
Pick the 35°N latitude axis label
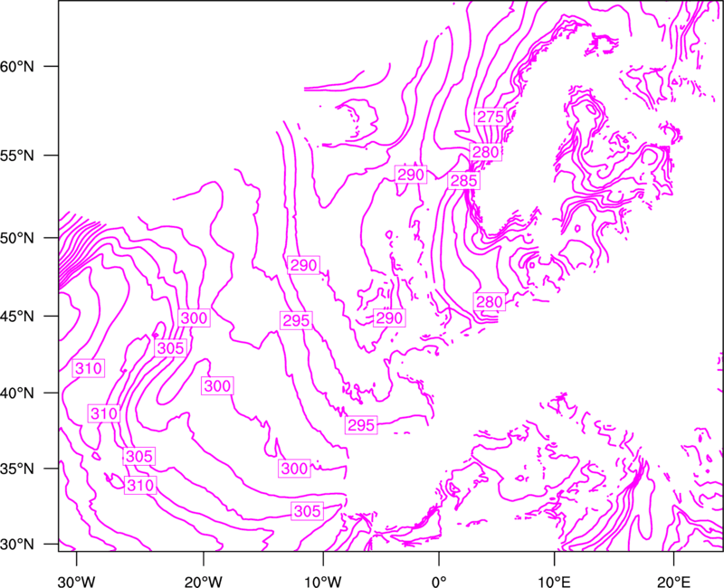(x=17, y=469)
